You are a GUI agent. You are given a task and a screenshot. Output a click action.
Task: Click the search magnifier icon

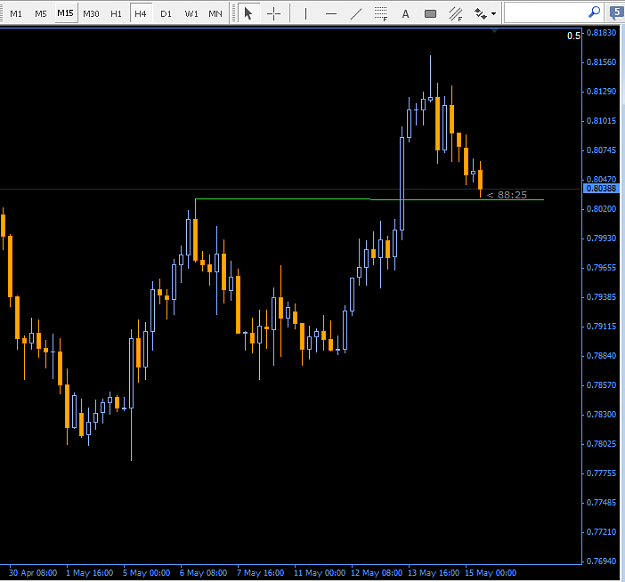(594, 12)
